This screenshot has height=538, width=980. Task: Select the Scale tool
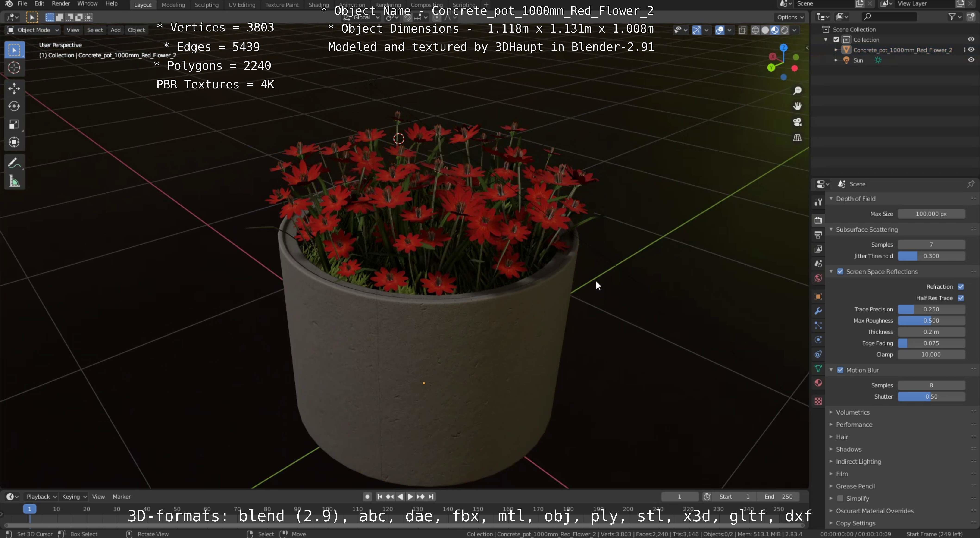coord(14,124)
